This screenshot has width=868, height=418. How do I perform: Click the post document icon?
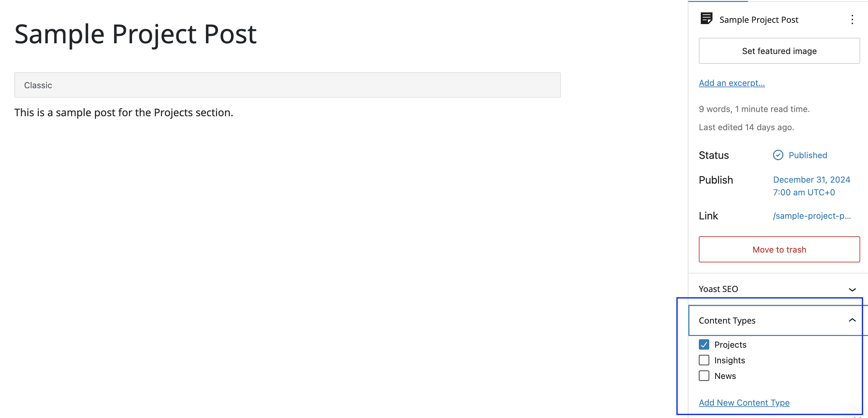[706, 19]
